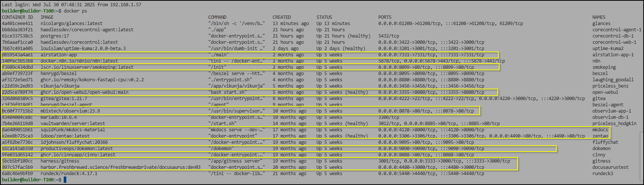Screen dimensions: 644x185
Task: Click port mapping 0.0.0.0:7331->7331/tcp
Action: click(407, 55)
